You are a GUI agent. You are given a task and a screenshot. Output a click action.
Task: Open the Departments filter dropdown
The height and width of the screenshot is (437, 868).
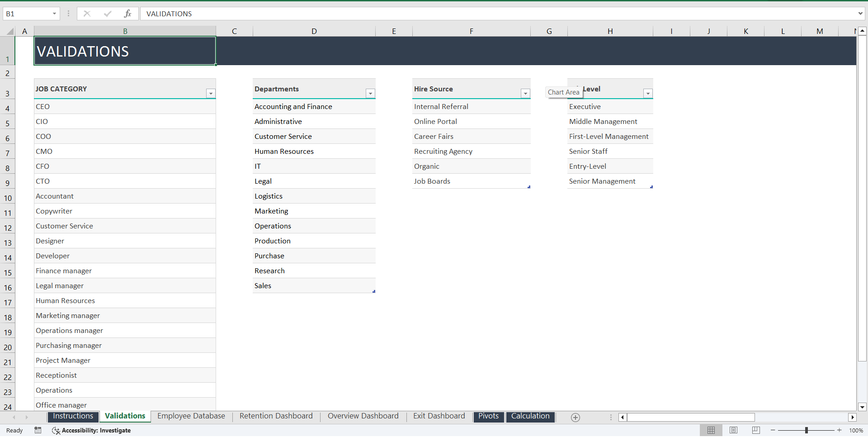point(370,94)
